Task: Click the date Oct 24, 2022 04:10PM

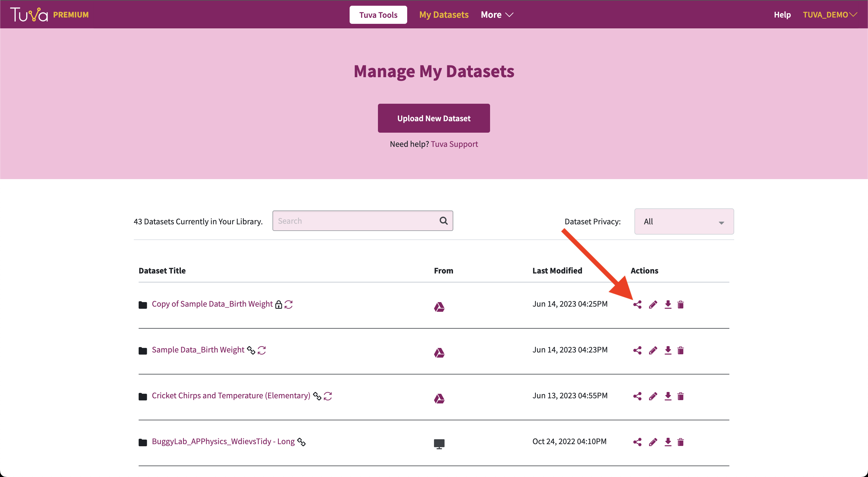Action: click(x=569, y=441)
